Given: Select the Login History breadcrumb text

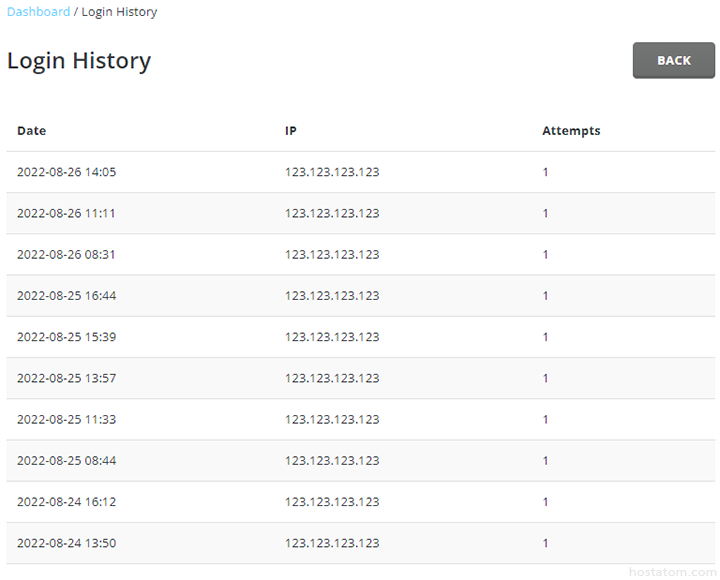Looking at the screenshot, I should pyautogui.click(x=119, y=12).
